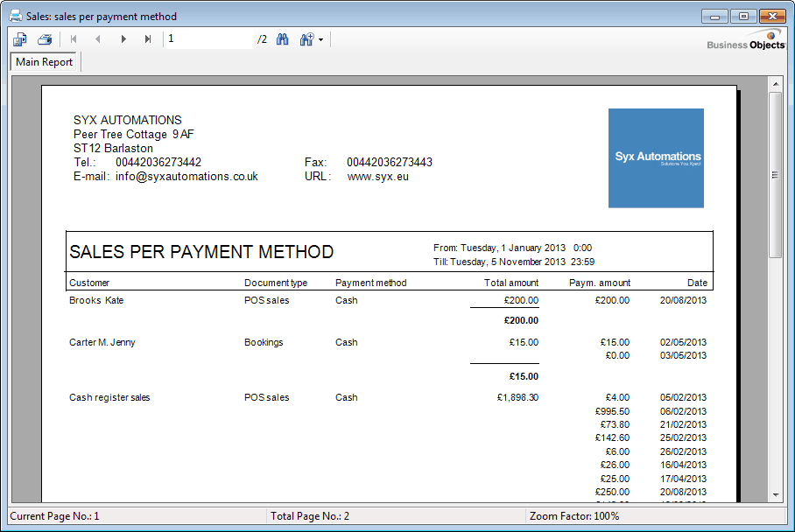
Task: Click the Export Report icon
Action: pyautogui.click(x=20, y=39)
